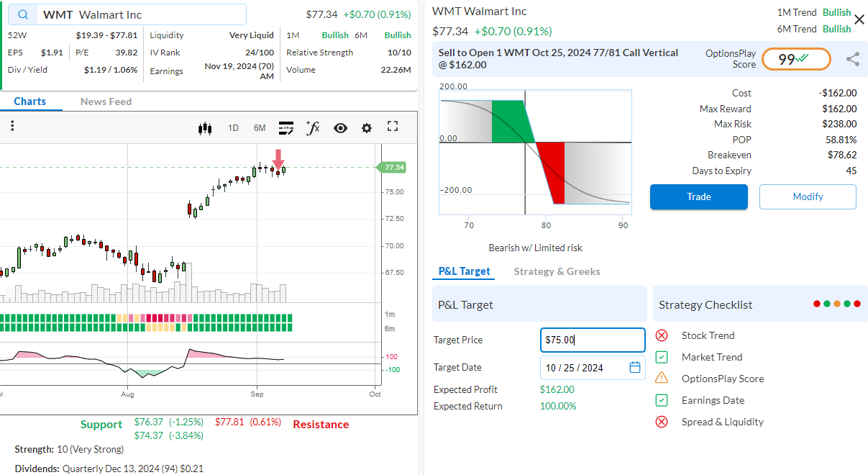The width and height of the screenshot is (868, 475).
Task: Click the Bearish w/ Limited risk caption
Action: [536, 248]
